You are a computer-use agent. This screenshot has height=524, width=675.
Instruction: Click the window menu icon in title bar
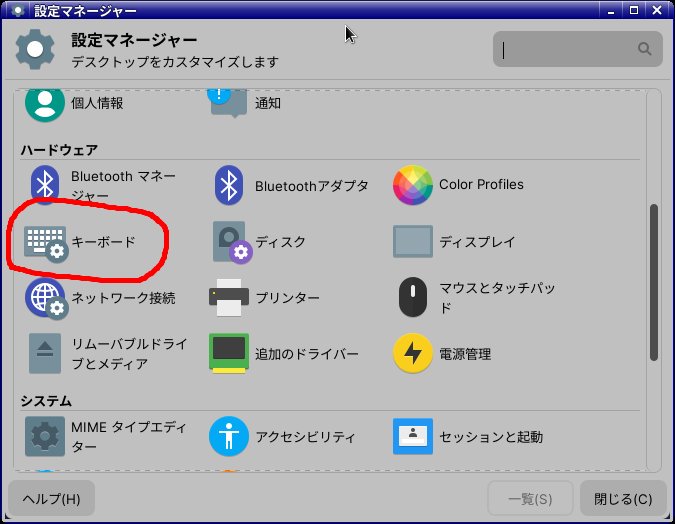tap(18, 10)
